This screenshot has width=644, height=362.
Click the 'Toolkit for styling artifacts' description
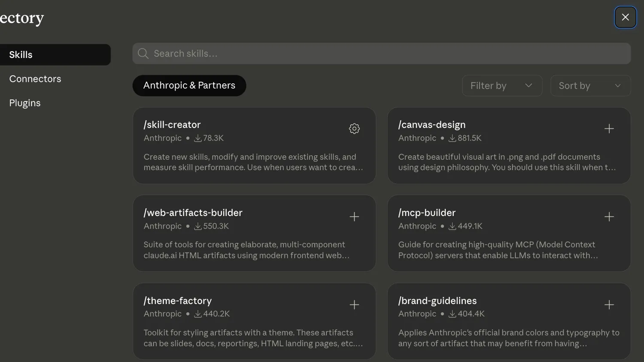pyautogui.click(x=253, y=338)
